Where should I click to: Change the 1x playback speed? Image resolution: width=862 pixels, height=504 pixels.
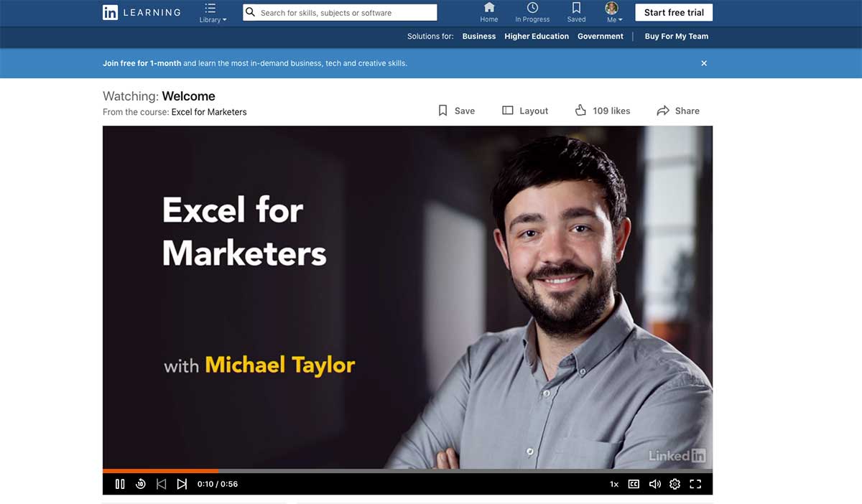[x=614, y=484]
